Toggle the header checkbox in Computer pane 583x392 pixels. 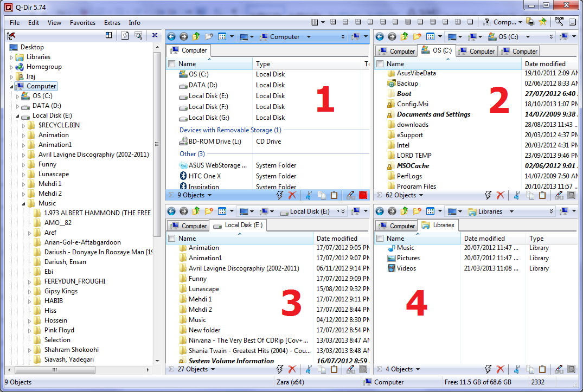pos(172,64)
